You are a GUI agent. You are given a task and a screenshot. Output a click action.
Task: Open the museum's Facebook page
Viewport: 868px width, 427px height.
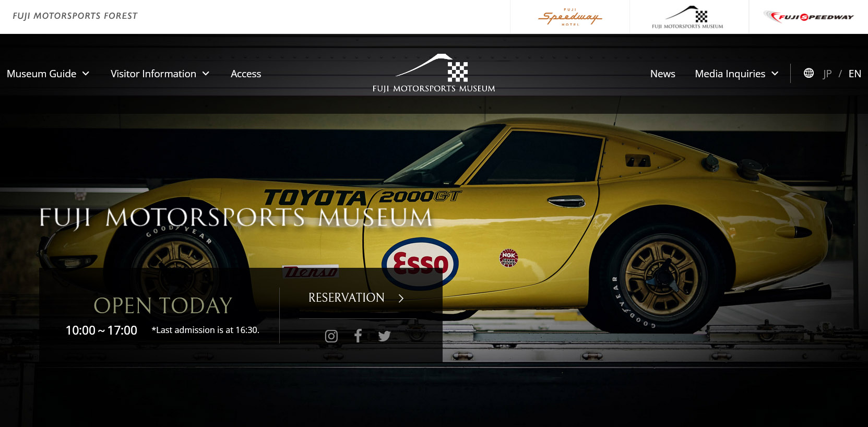coord(358,336)
